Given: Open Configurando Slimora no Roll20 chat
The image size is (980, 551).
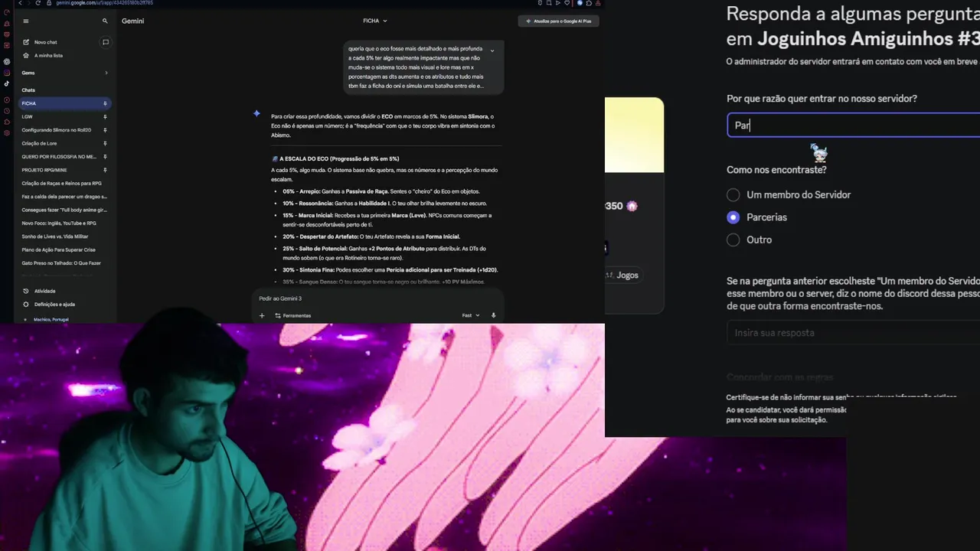Looking at the screenshot, I should point(57,130).
